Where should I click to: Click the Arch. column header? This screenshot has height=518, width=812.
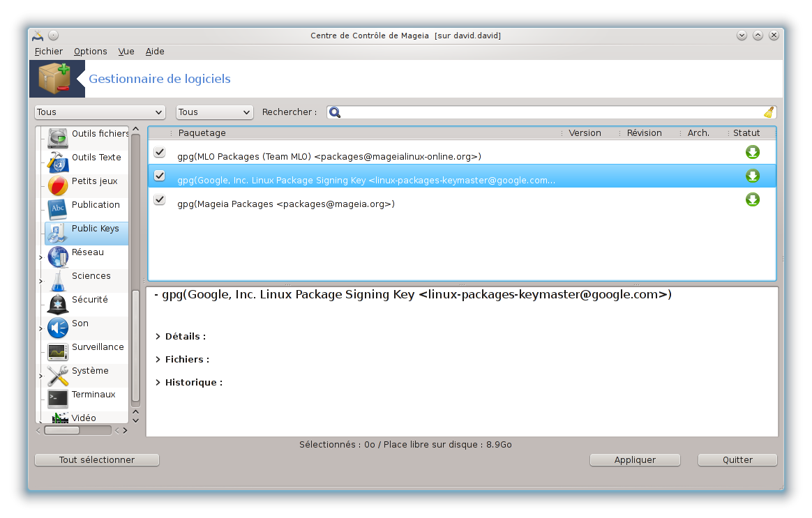point(698,133)
